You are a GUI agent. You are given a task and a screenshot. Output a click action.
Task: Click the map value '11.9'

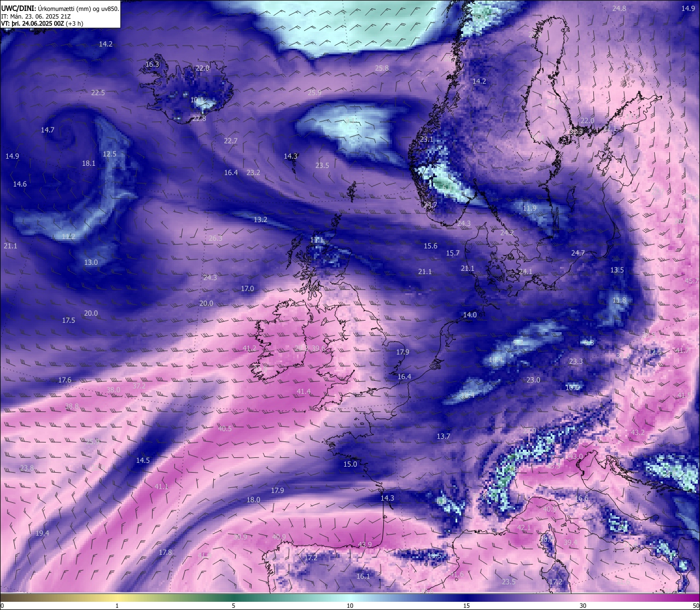529,208
